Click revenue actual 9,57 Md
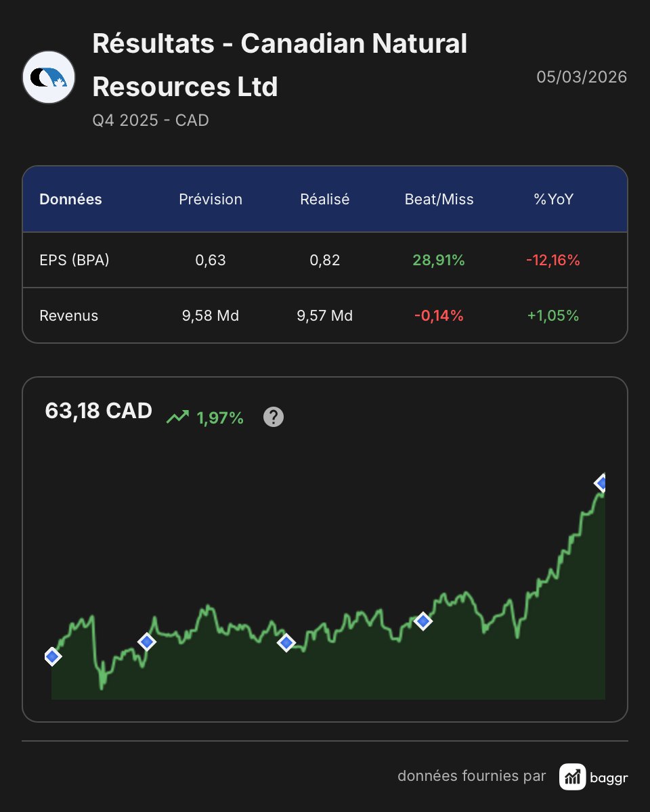Viewport: 650px width, 812px height. point(325,316)
